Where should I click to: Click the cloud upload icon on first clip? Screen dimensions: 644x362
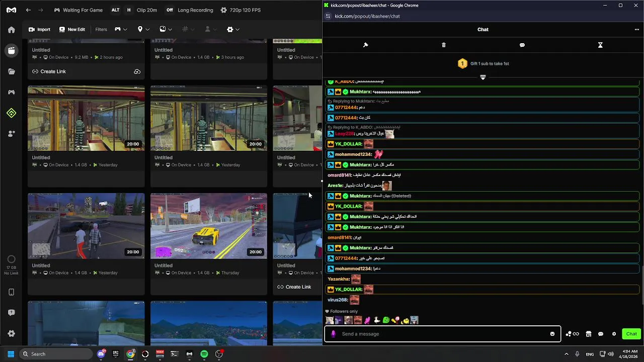click(137, 71)
